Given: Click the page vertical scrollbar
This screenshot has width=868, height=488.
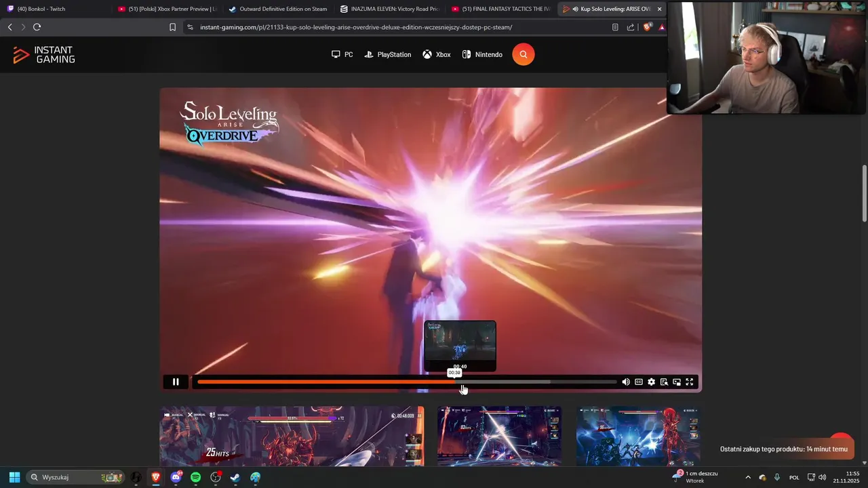Looking at the screenshot, I should click(864, 193).
